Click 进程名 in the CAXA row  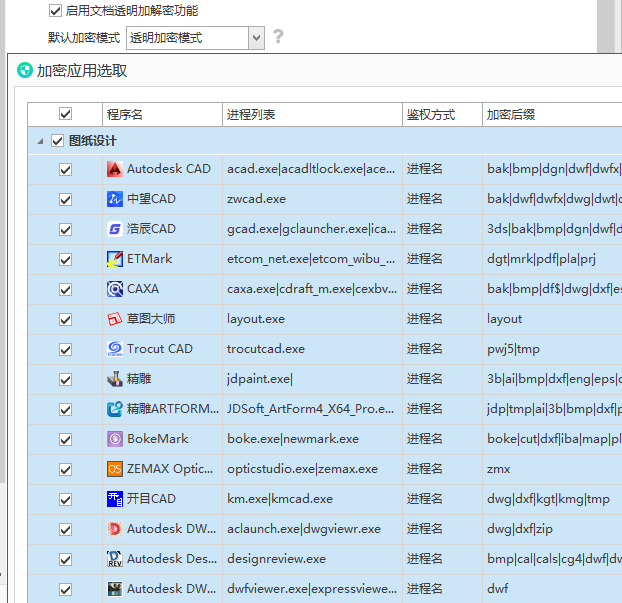[424, 289]
